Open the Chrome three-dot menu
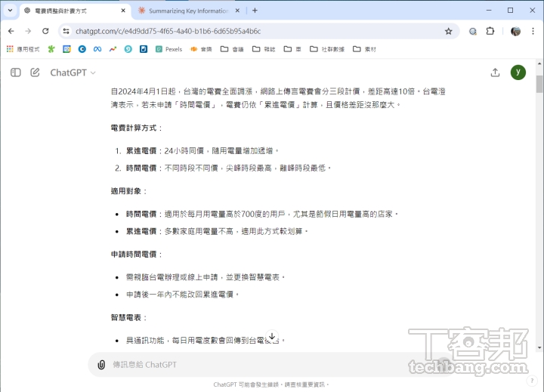 click(x=533, y=31)
